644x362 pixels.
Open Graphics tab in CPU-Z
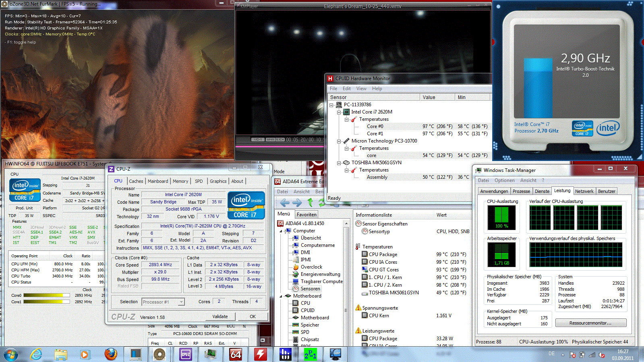[x=218, y=181]
